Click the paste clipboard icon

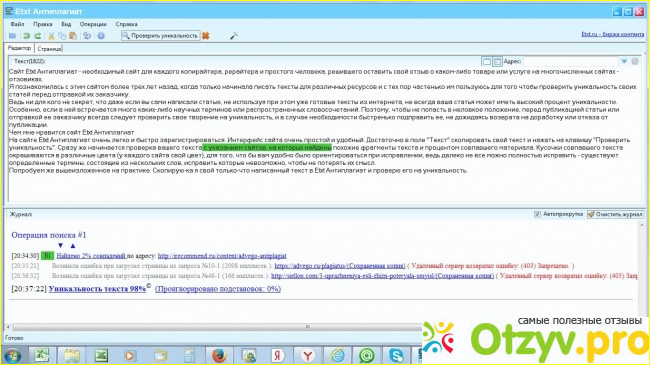tap(73, 36)
